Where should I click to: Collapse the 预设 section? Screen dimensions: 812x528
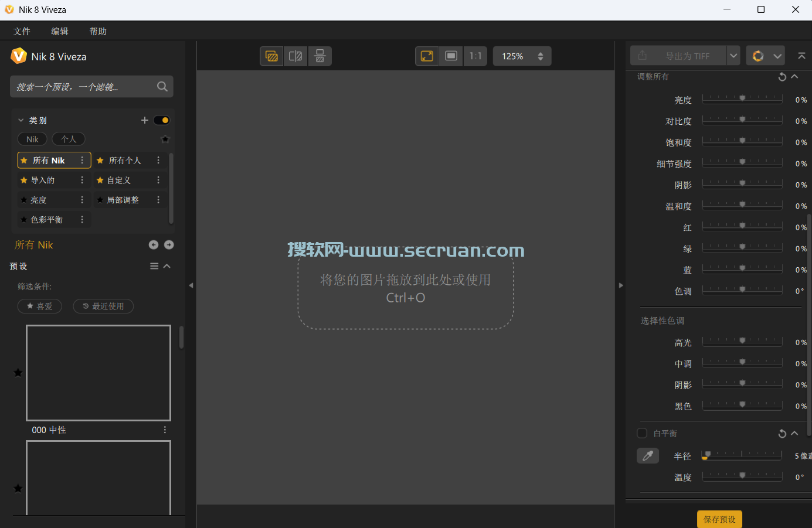coord(167,266)
